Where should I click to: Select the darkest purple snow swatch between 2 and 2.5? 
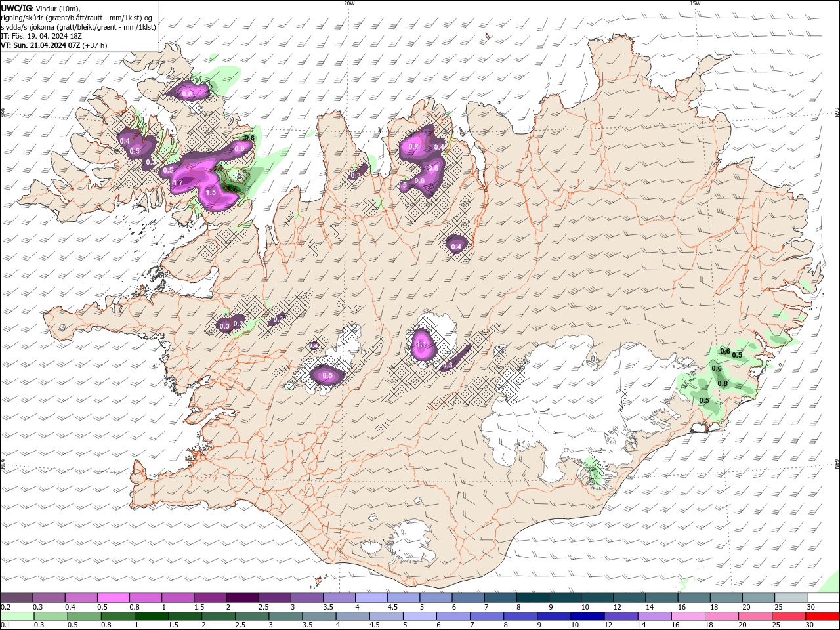coord(241,598)
